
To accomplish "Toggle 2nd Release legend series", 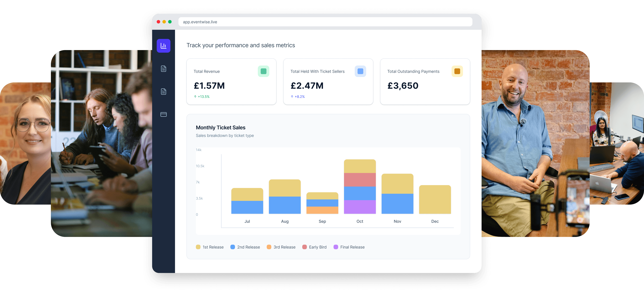I will click(x=245, y=247).
